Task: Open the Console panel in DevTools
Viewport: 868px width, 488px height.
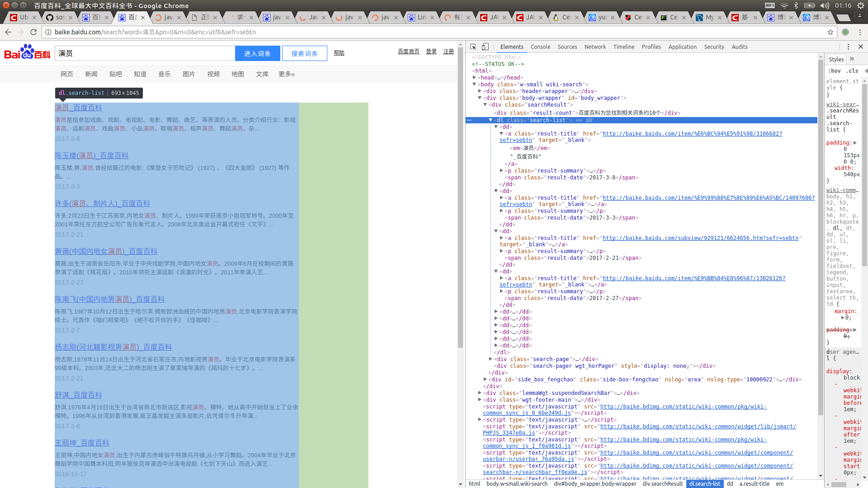Action: [540, 47]
